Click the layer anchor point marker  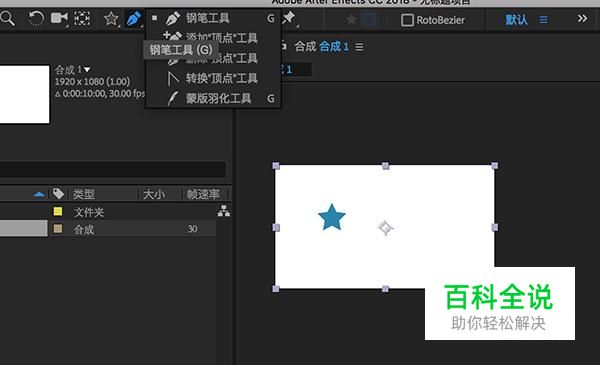click(x=385, y=228)
